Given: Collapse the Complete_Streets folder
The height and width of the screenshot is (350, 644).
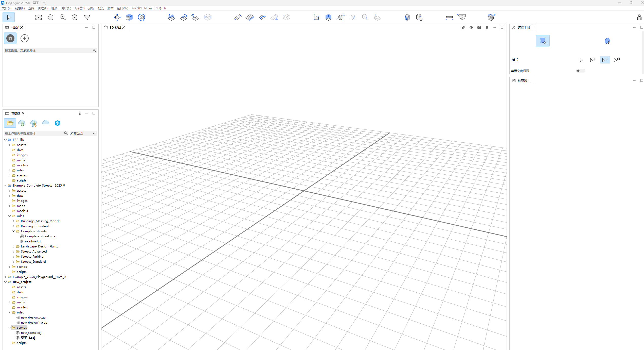Looking at the screenshot, I should (x=14, y=231).
